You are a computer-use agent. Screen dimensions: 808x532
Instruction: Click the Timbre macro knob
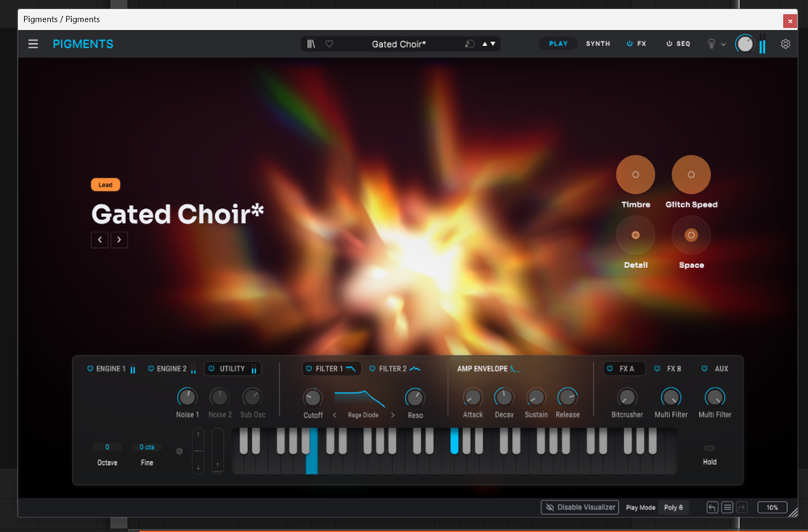635,174
